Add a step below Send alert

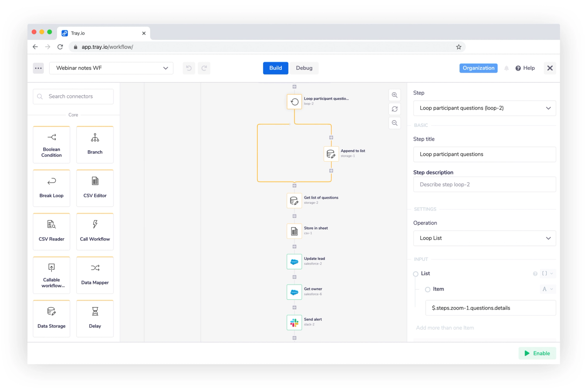(294, 338)
